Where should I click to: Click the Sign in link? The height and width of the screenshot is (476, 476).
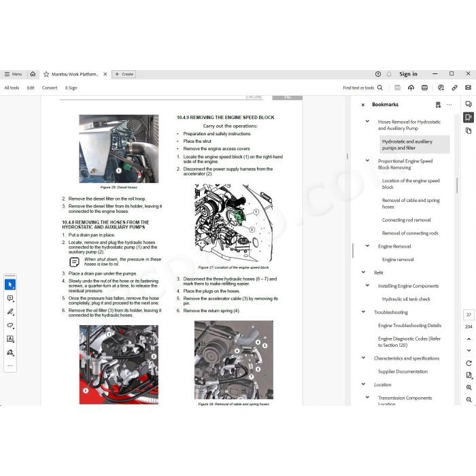[408, 74]
